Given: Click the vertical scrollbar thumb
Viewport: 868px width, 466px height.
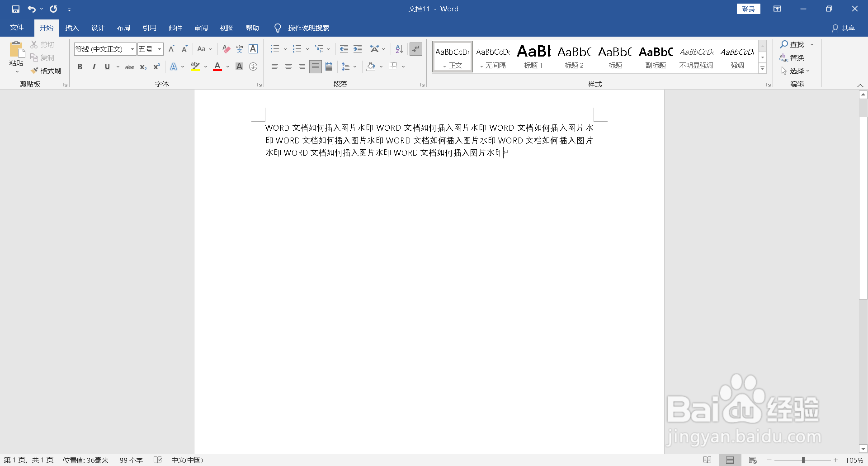Looking at the screenshot, I should pos(863,208).
